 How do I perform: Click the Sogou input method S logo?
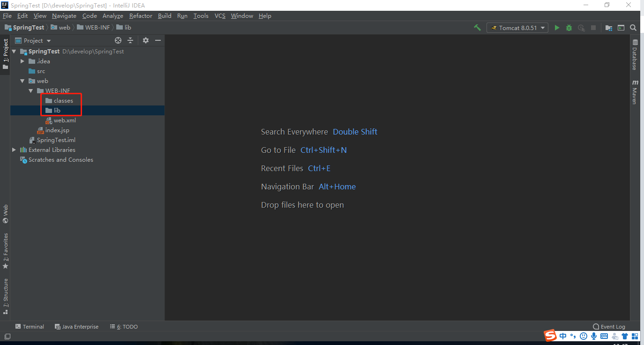(x=550, y=336)
